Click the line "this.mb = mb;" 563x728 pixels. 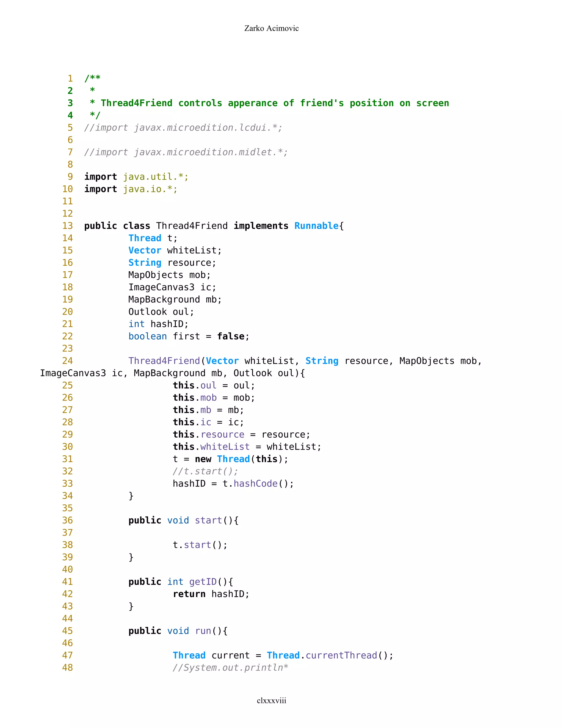coord(208,410)
